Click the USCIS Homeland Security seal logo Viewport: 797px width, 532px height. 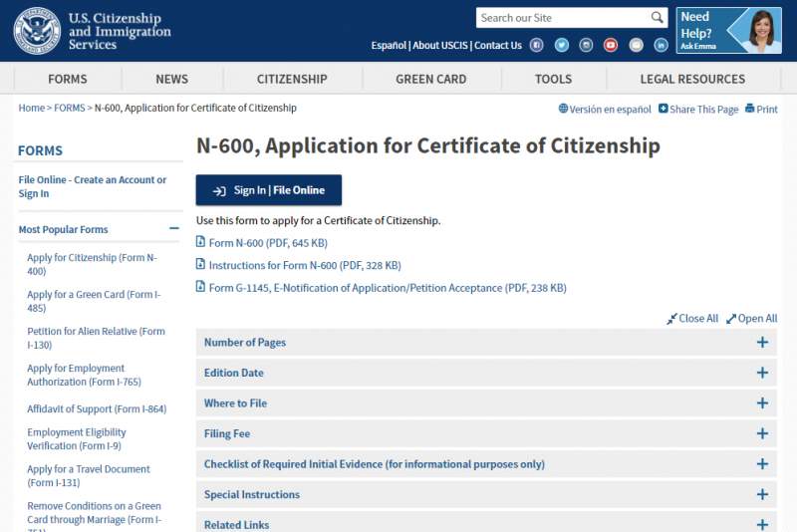point(37,31)
